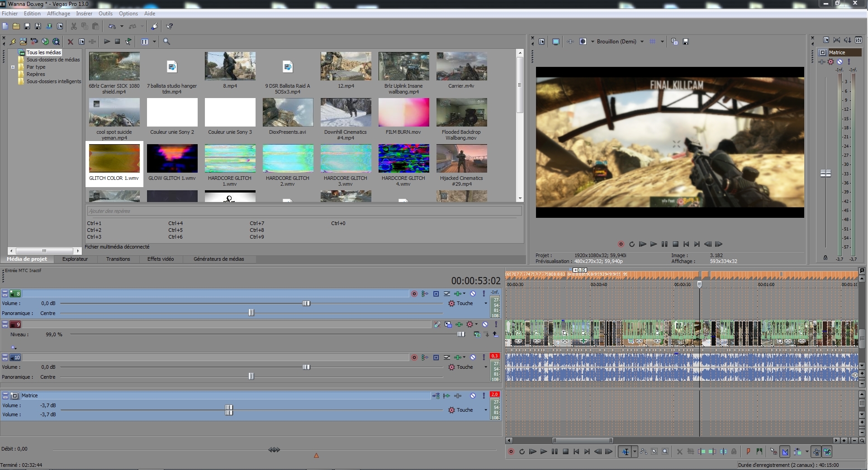Image resolution: width=868 pixels, height=470 pixels.
Task: Mute audio track 8
Action: (473, 294)
